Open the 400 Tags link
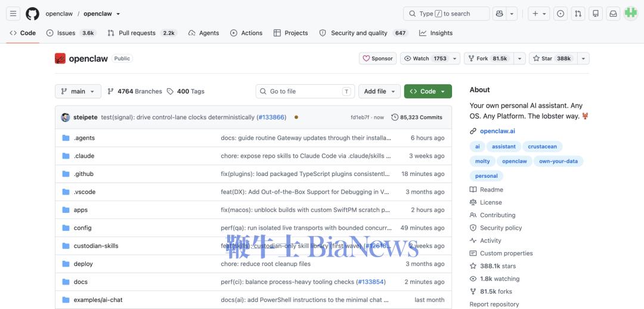This screenshot has width=644, height=309. (185, 91)
